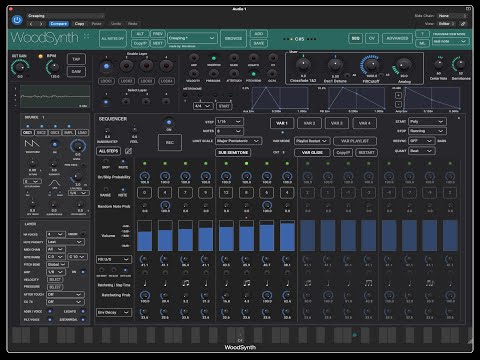Open the Limit Scale Major Pentatonic dropdown
Image resolution: width=480 pixels, height=360 pixels.
tap(238, 141)
